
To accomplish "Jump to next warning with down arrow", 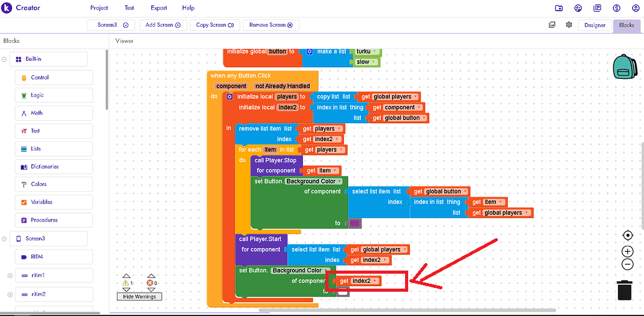I will pyautogui.click(x=126, y=289).
